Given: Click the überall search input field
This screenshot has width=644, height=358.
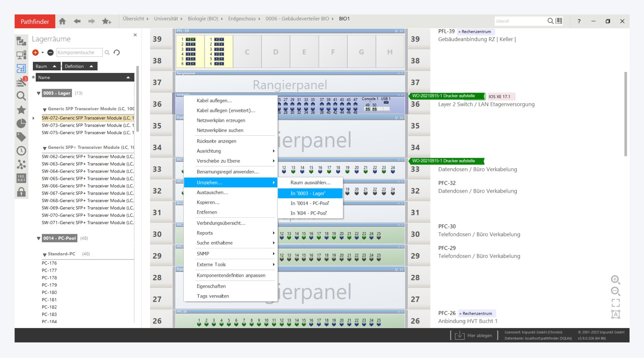Looking at the screenshot, I should [x=519, y=21].
